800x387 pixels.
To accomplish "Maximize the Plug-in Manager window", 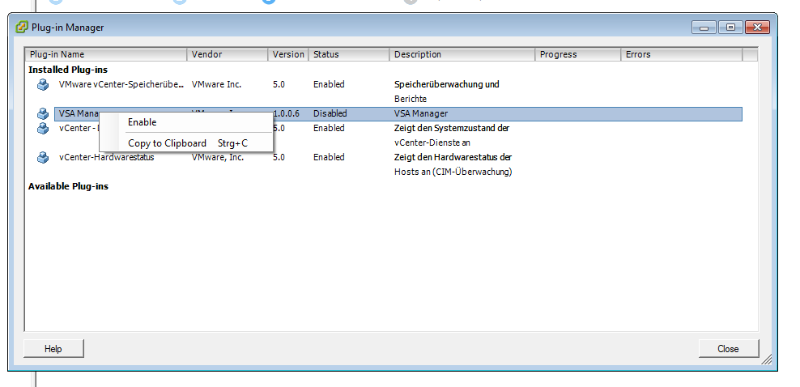I will click(731, 27).
